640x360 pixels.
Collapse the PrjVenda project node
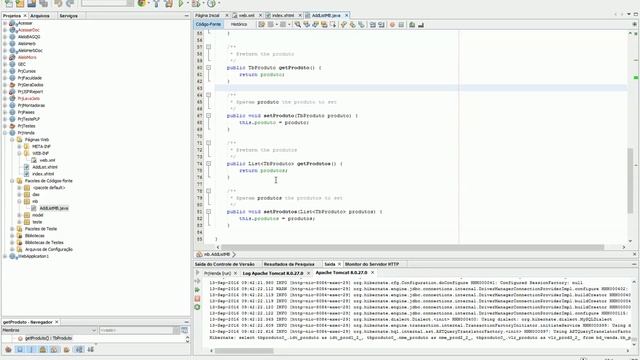pos(5,133)
